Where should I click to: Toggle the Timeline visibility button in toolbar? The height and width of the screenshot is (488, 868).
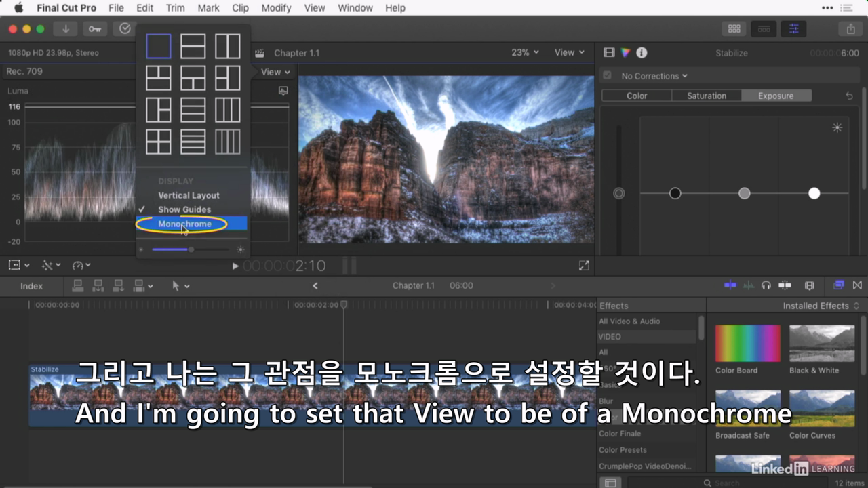point(764,28)
